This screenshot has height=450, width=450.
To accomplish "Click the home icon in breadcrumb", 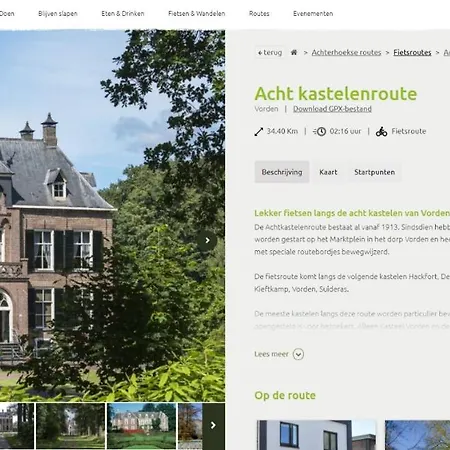I will pyautogui.click(x=294, y=52).
